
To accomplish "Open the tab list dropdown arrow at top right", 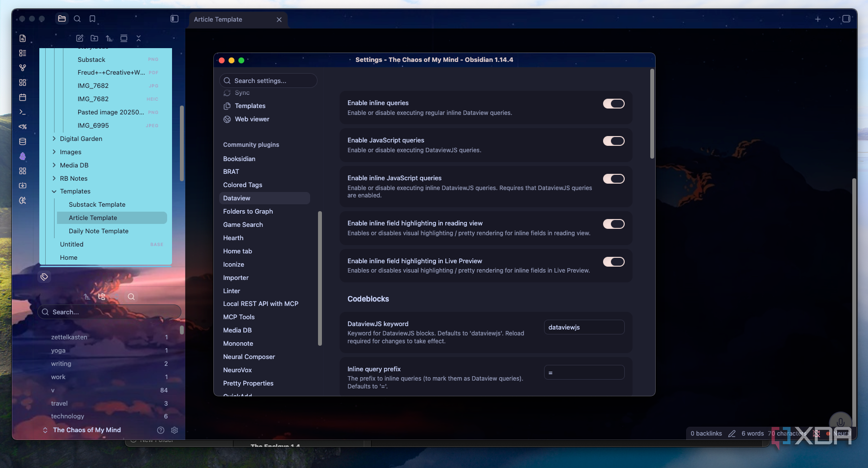I will (832, 19).
